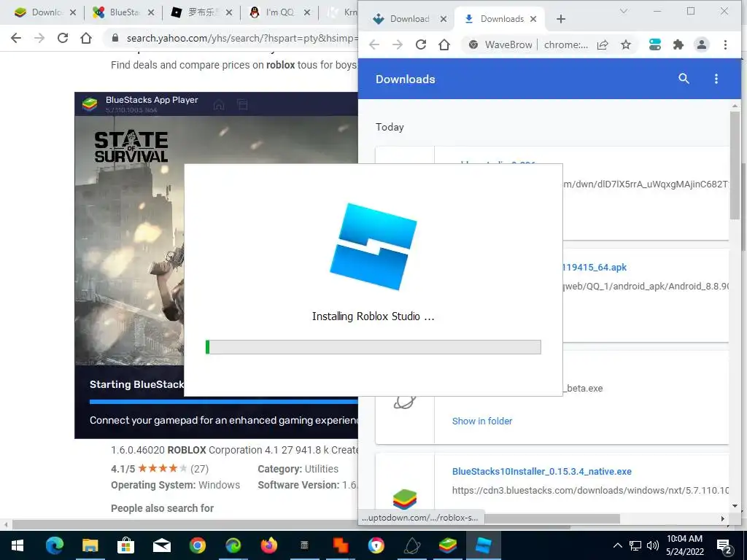
Task: Click the BlueStacks App Player home icon
Action: tap(219, 104)
